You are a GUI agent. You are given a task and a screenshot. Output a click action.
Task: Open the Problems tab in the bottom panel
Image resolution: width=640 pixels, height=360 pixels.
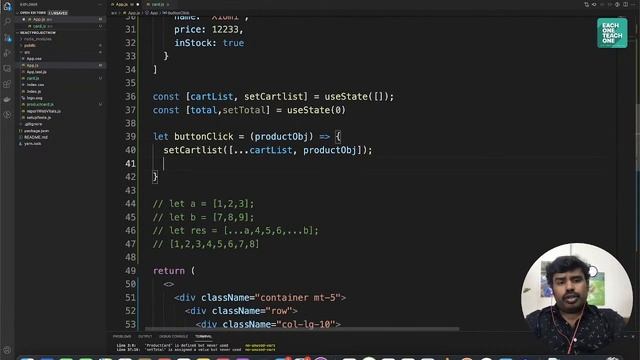point(122,336)
